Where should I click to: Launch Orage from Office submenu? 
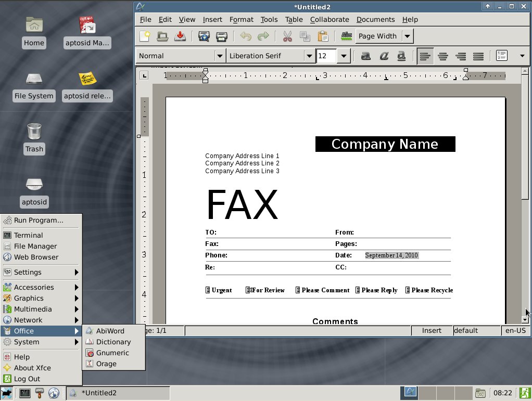113,364
